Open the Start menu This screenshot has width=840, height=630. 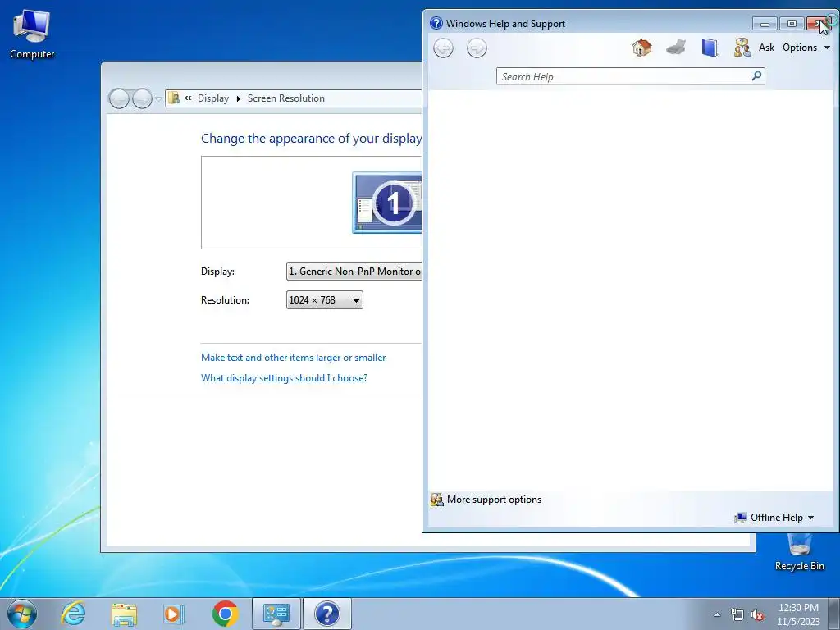(22, 614)
